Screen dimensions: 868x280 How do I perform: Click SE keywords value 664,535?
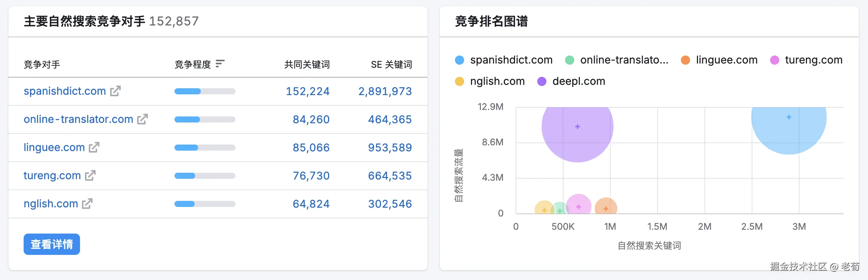tap(390, 176)
